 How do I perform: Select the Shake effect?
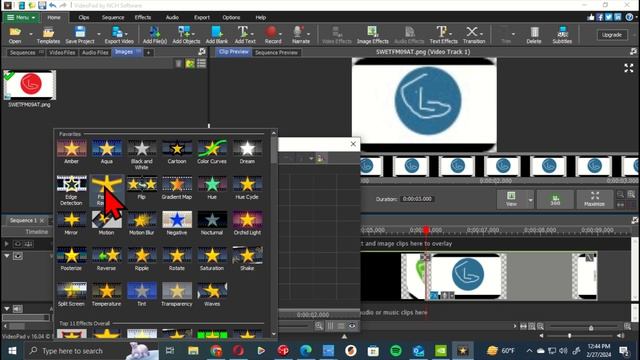(x=247, y=259)
